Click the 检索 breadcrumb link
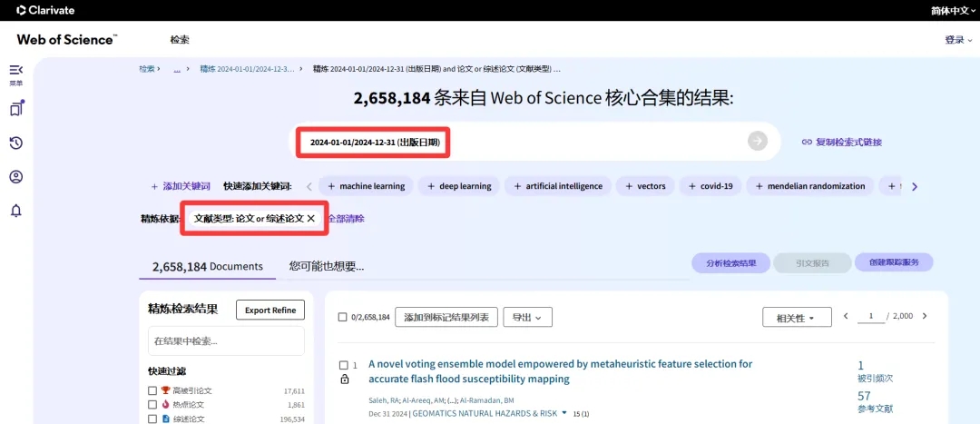 pyautogui.click(x=146, y=69)
